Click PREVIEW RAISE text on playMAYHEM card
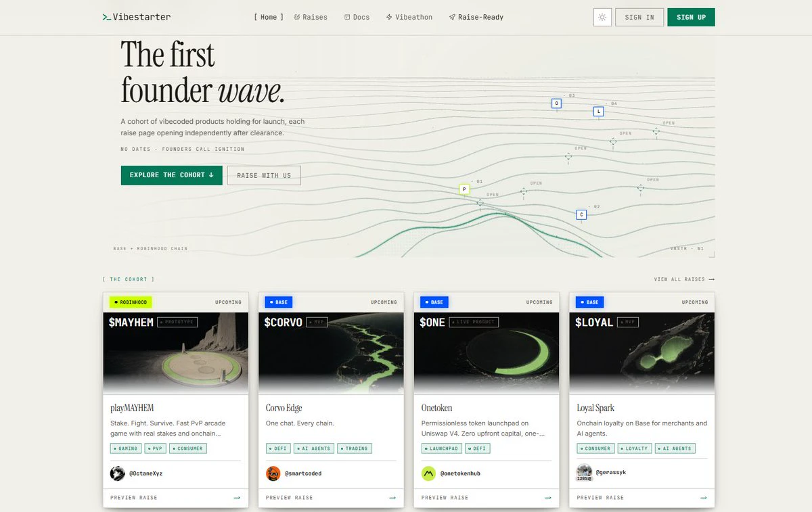This screenshot has height=512, width=812. [x=134, y=498]
